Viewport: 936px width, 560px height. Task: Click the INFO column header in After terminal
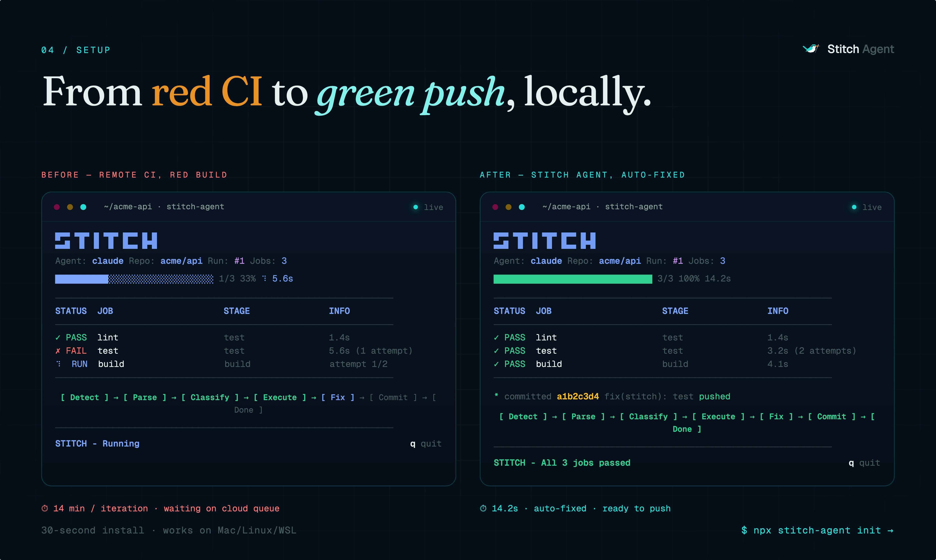(778, 311)
